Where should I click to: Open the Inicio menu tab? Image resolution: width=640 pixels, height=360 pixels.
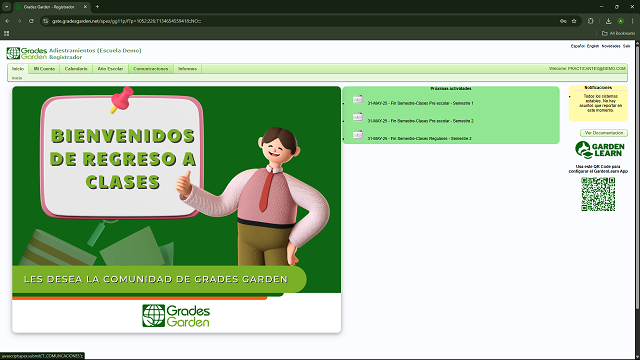[18, 69]
